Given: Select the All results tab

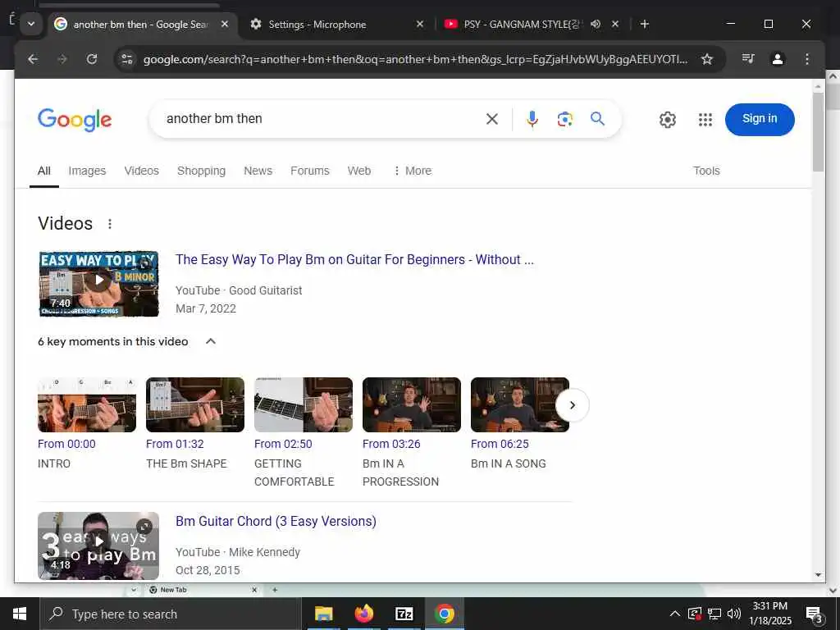Looking at the screenshot, I should tap(44, 171).
